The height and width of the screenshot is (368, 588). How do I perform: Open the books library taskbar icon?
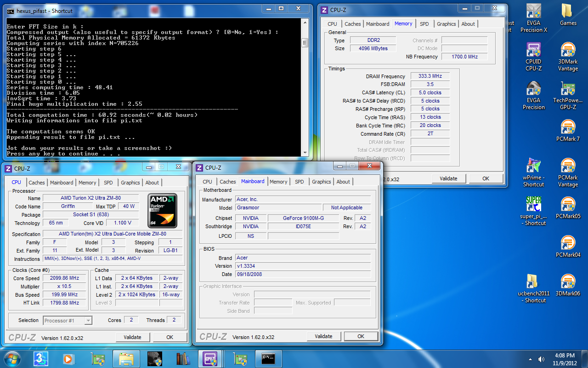pyautogui.click(x=183, y=358)
